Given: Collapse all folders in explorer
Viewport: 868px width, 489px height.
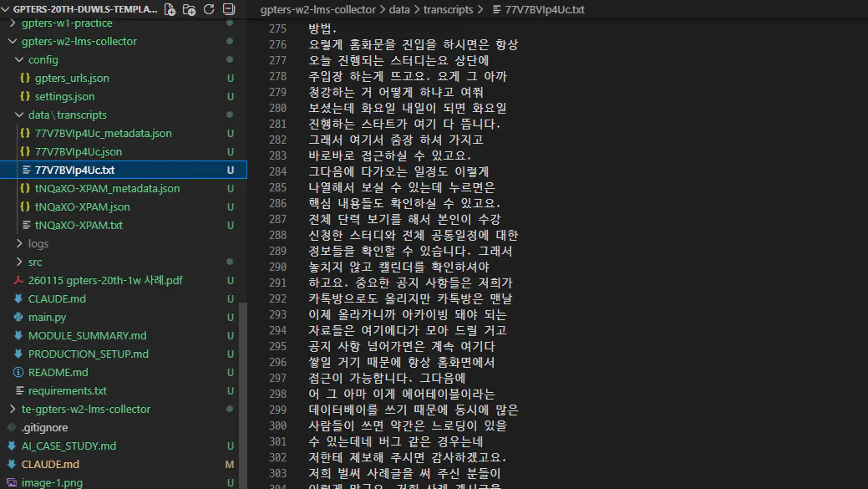Looking at the screenshot, I should 229,9.
